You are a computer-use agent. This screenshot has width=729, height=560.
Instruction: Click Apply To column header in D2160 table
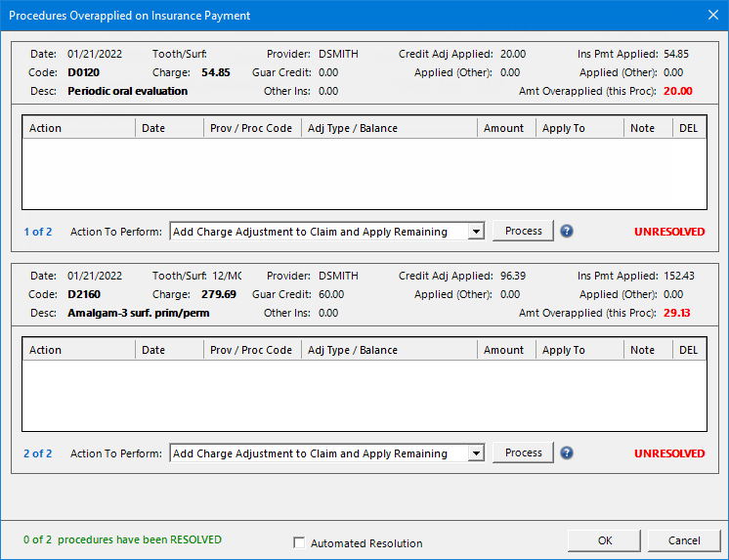(579, 350)
